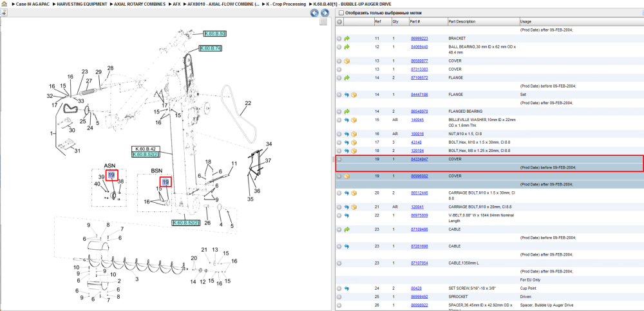Image resolution: width=644 pixels, height=311 pixels.
Task: Click 'For EU Only' usage text
Action: click(530, 280)
